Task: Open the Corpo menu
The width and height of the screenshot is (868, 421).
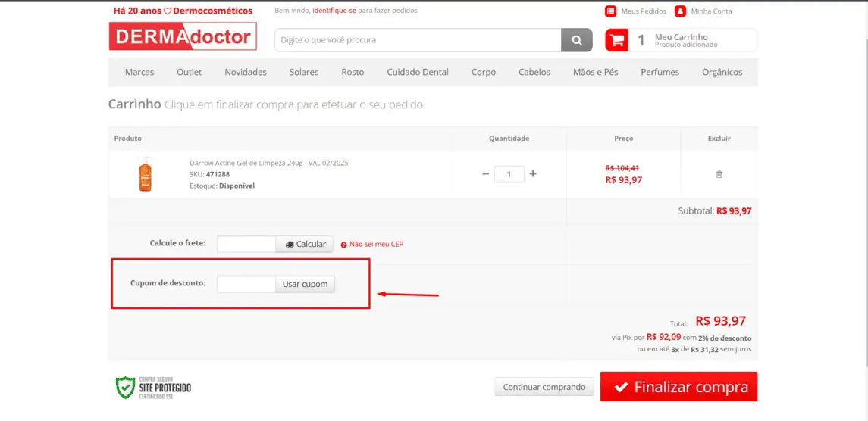Action: pos(484,72)
